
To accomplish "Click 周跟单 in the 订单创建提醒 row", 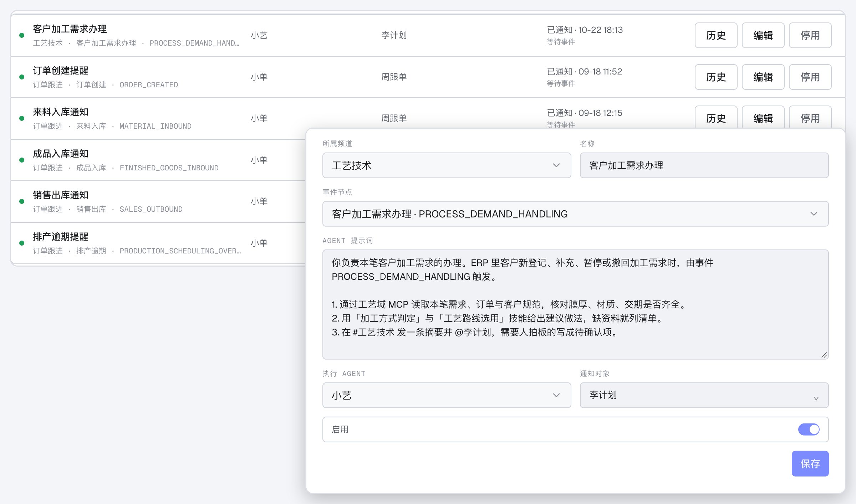I will [x=394, y=77].
